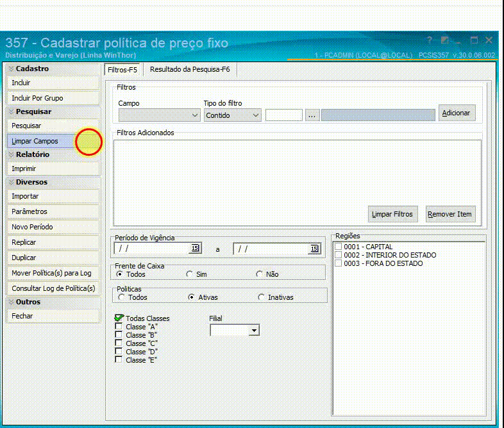504x428 pixels.
Task: Select Todos under Políticas
Action: [121, 297]
